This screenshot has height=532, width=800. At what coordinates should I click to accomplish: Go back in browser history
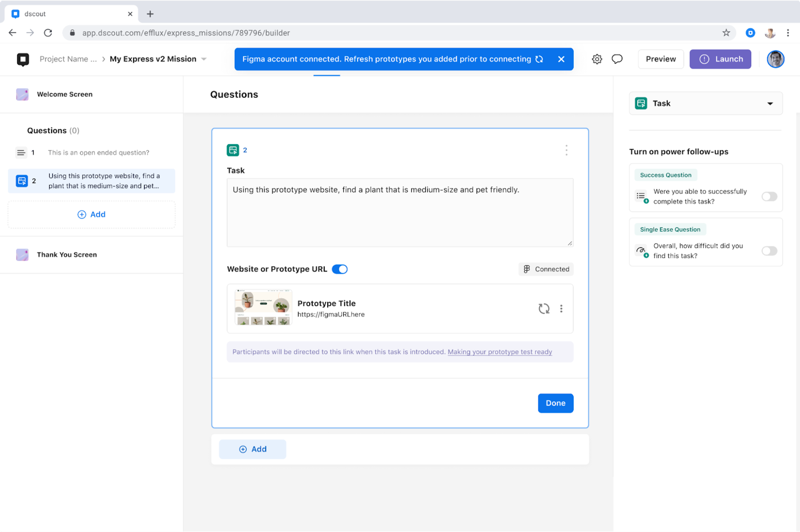(x=12, y=33)
